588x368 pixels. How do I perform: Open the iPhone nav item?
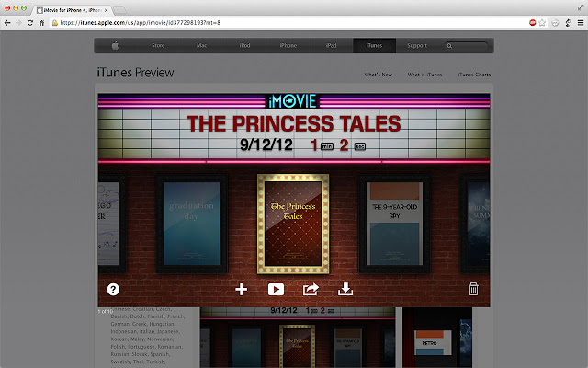(x=288, y=45)
